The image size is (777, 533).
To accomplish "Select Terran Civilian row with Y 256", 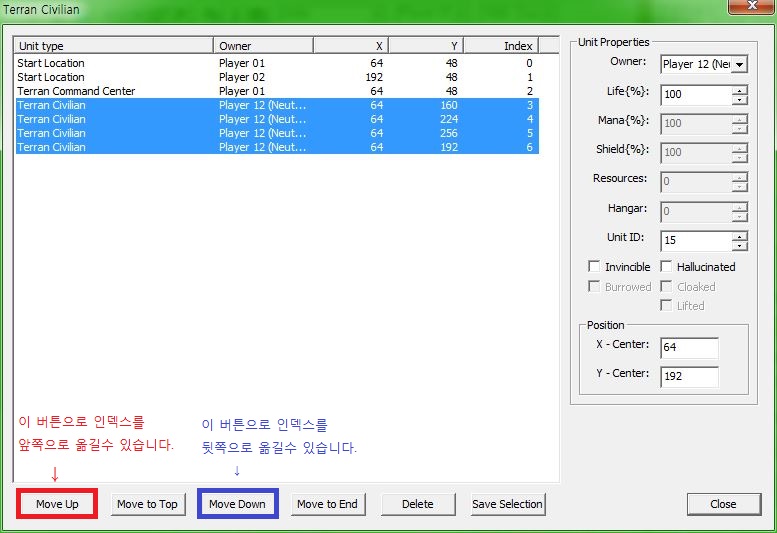I will pyautogui.click(x=277, y=133).
